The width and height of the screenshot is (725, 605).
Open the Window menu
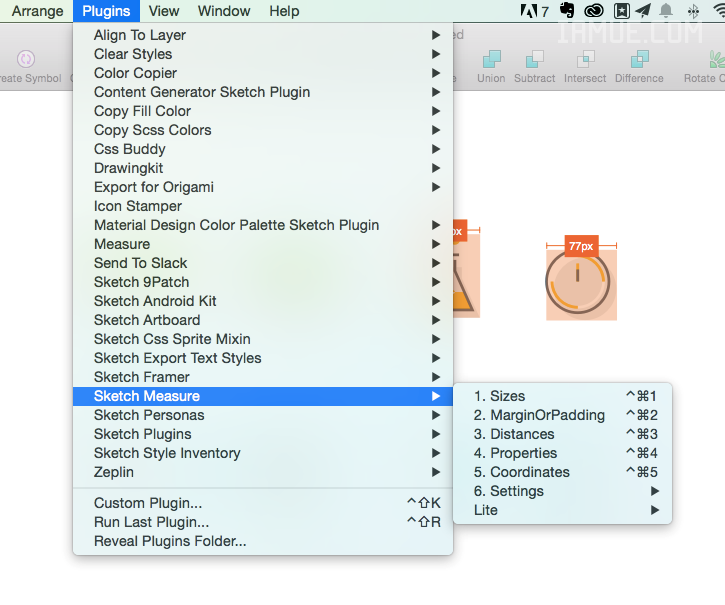click(224, 11)
